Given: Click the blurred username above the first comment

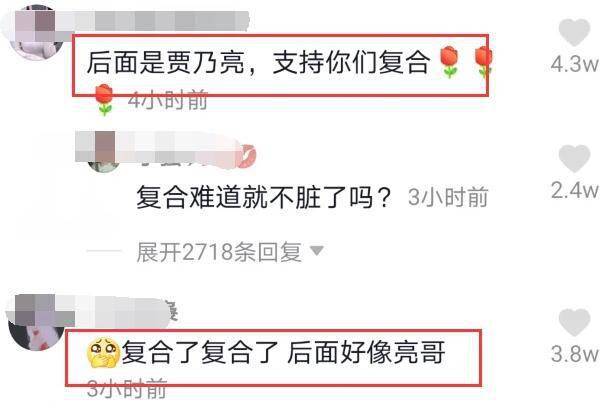Looking at the screenshot, I should pos(155,21).
